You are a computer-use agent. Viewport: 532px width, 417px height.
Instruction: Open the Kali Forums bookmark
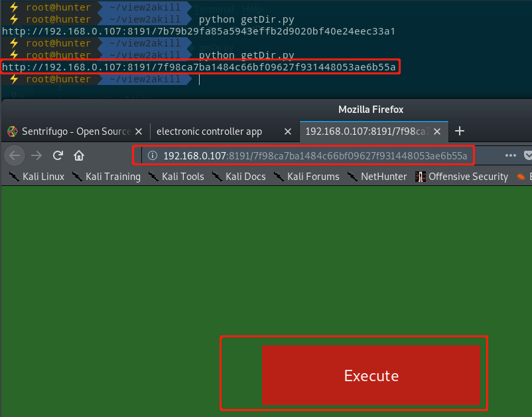tap(306, 177)
